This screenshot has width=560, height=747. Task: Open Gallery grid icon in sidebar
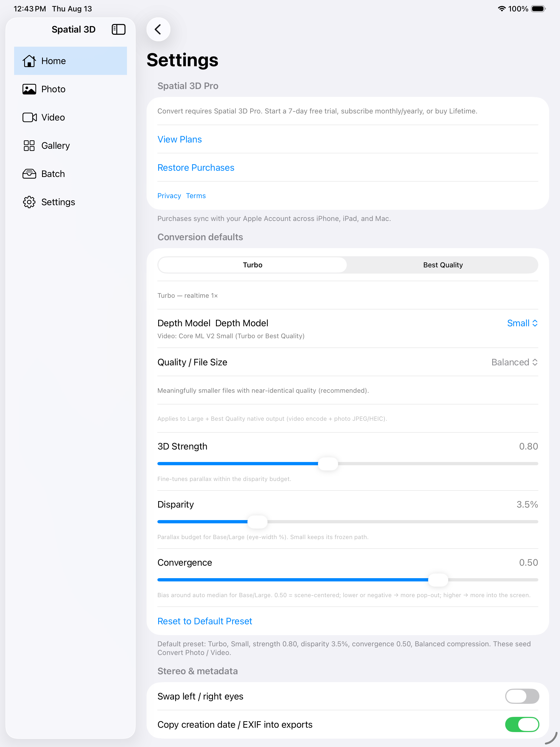point(29,145)
